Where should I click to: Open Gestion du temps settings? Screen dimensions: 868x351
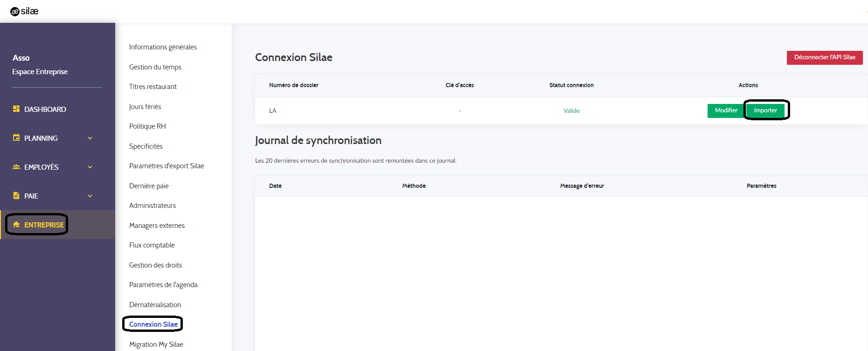tap(155, 67)
